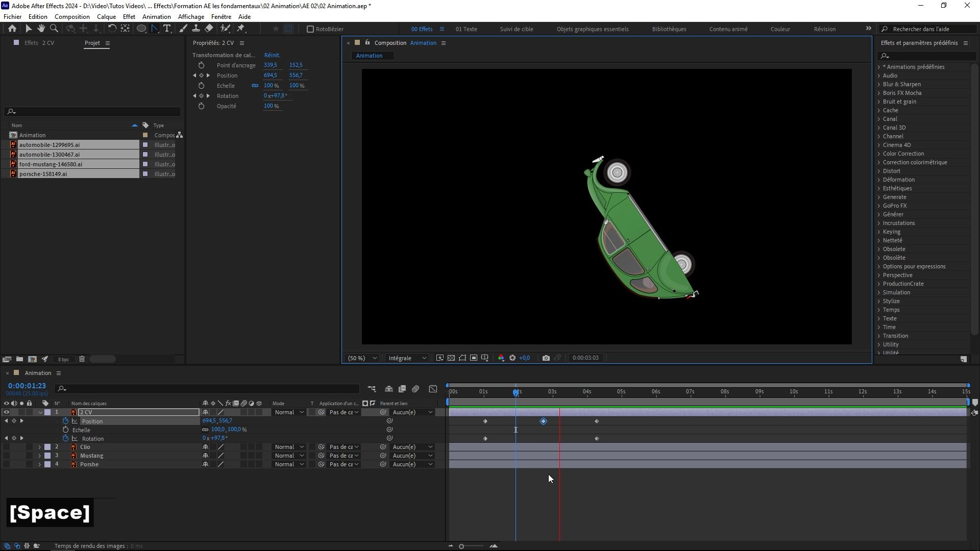Screen dimensions: 980x551
Task: Select the Selection arrow tool
Action: pos(29,29)
